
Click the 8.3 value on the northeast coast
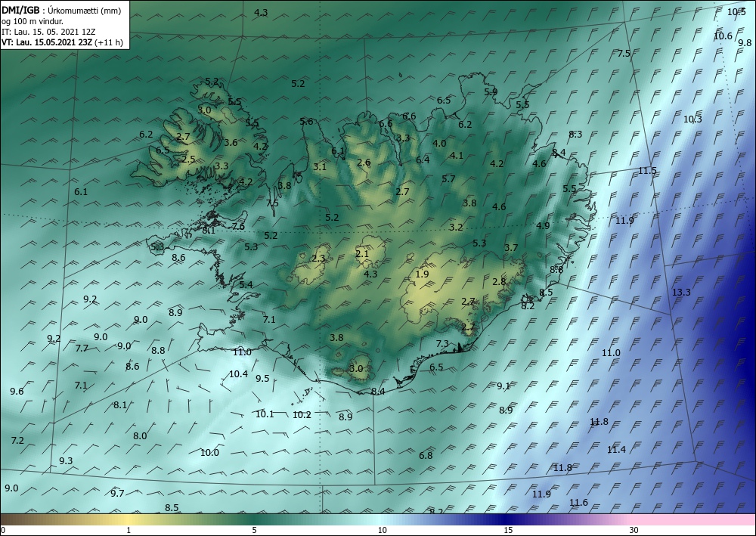pyautogui.click(x=575, y=135)
